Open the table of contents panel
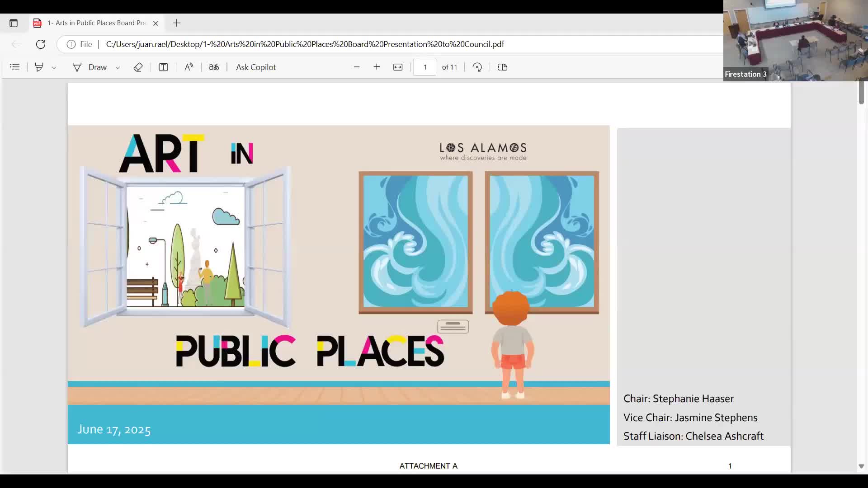 pos(14,67)
